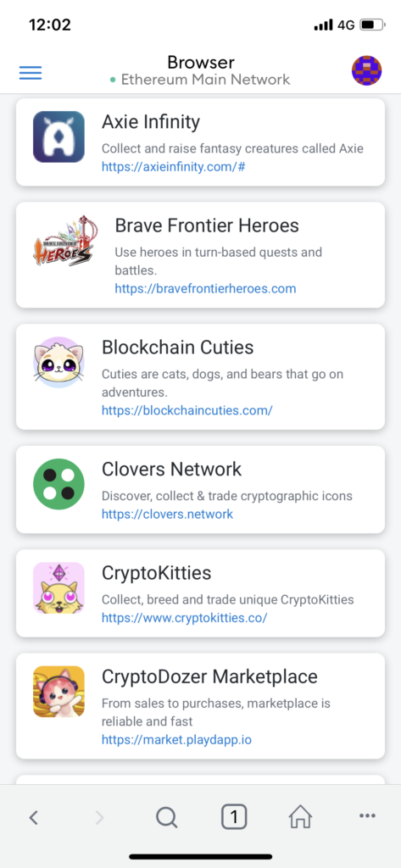Viewport: 401px width, 868px height.
Task: Tap the Blockchain Cuties cat icon
Action: pyautogui.click(x=58, y=362)
